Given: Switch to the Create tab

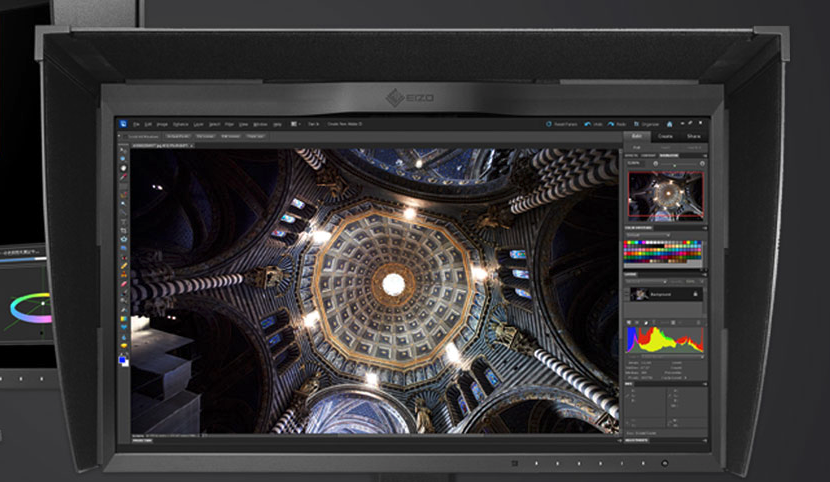Looking at the screenshot, I should (665, 136).
